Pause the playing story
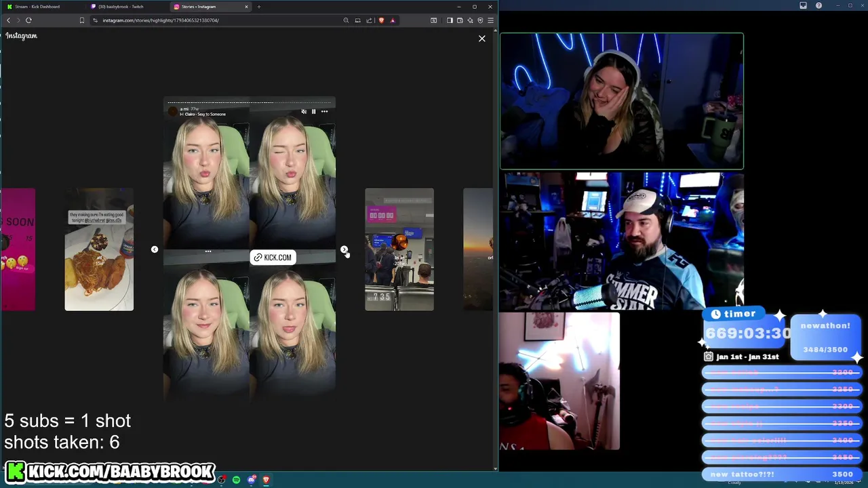 [313, 111]
